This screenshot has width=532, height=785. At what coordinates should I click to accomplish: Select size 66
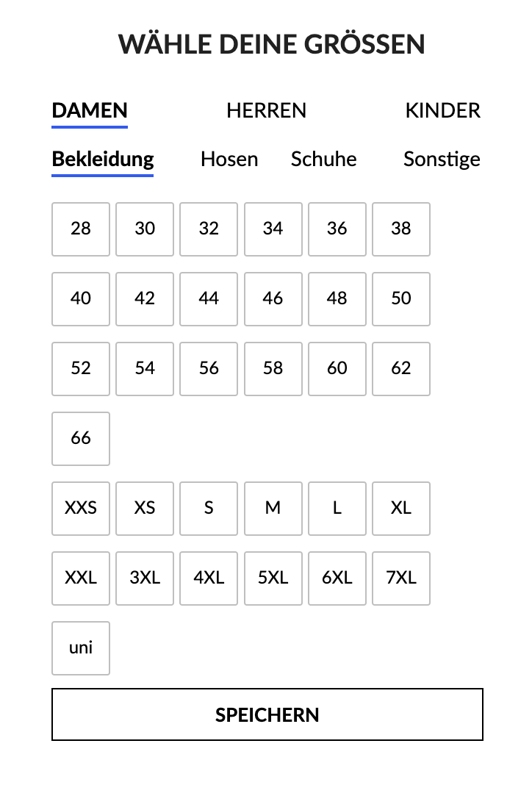[x=81, y=439]
